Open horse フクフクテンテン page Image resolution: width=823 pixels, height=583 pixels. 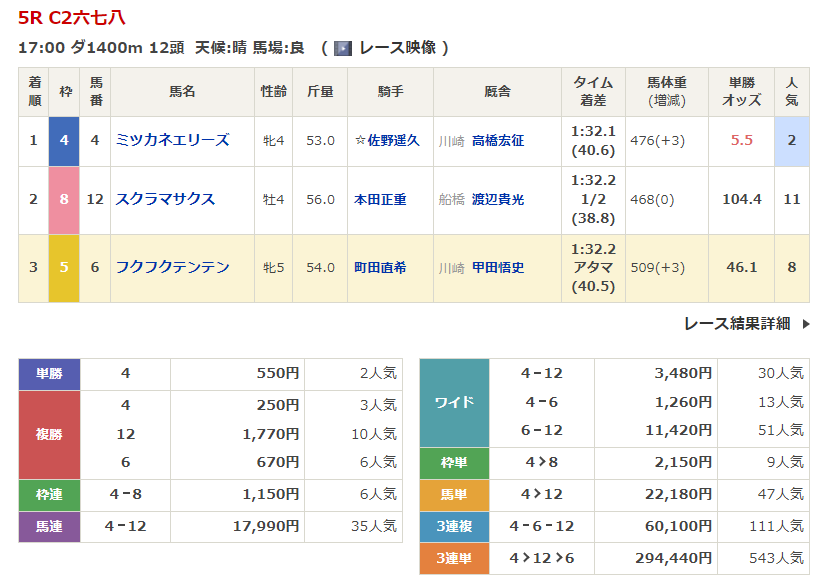click(172, 267)
